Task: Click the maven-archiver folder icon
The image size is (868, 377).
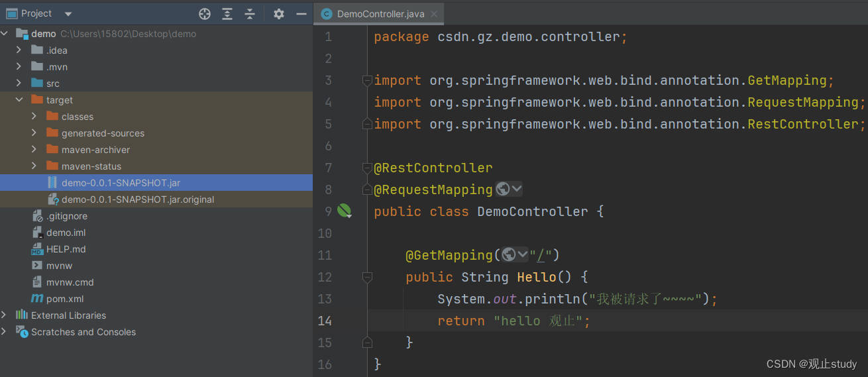Action: pos(52,149)
